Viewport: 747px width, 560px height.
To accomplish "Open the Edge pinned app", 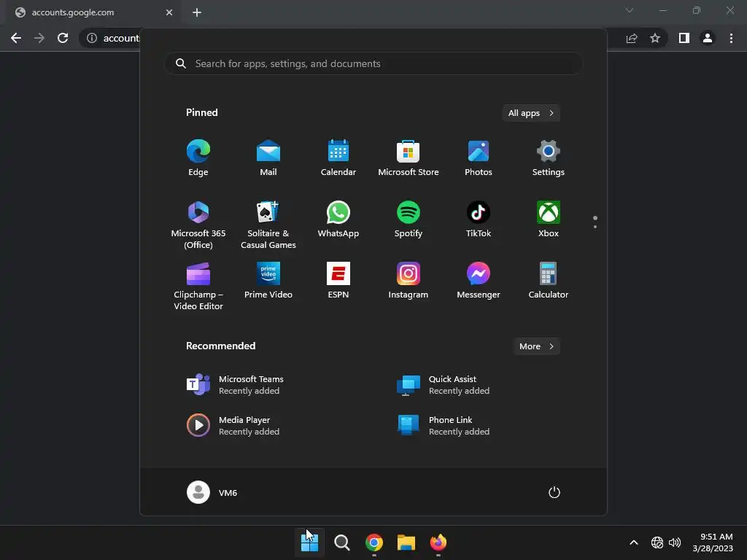I will click(x=198, y=158).
